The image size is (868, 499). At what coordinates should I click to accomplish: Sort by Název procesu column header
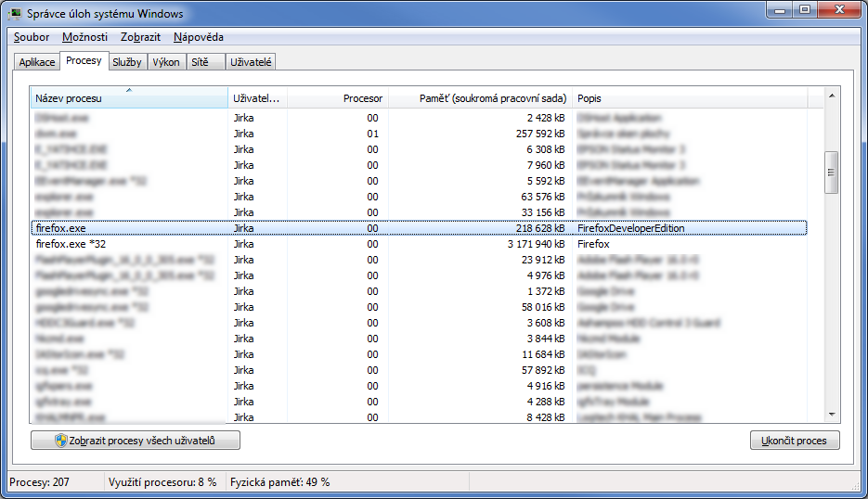128,98
